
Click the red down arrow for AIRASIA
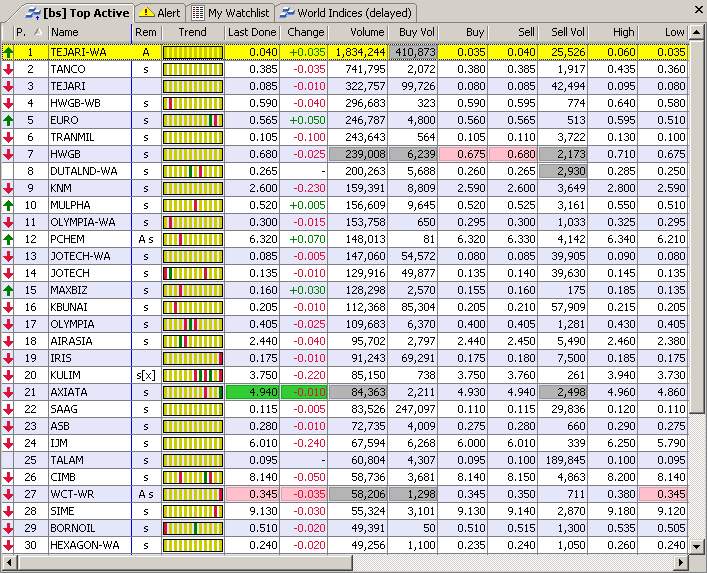8,341
